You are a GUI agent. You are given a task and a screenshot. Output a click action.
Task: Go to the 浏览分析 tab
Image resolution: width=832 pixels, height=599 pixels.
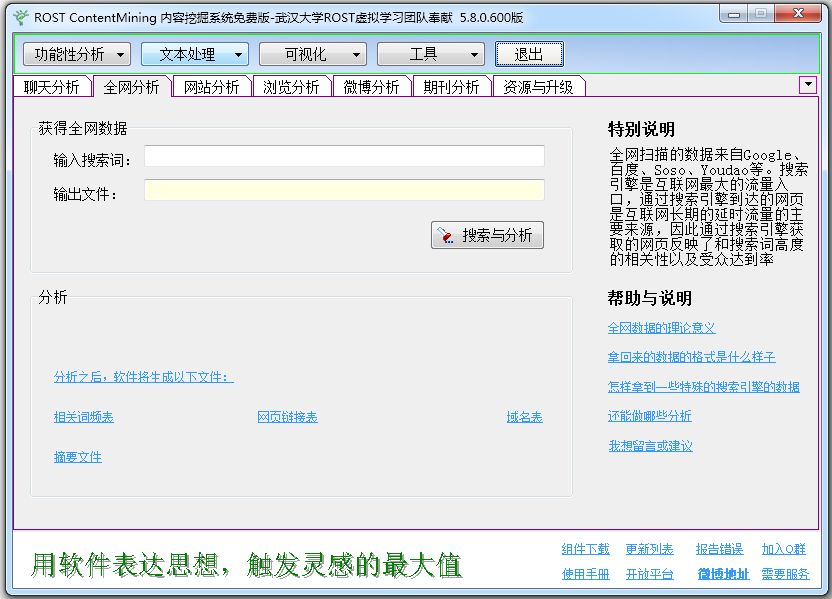(291, 87)
